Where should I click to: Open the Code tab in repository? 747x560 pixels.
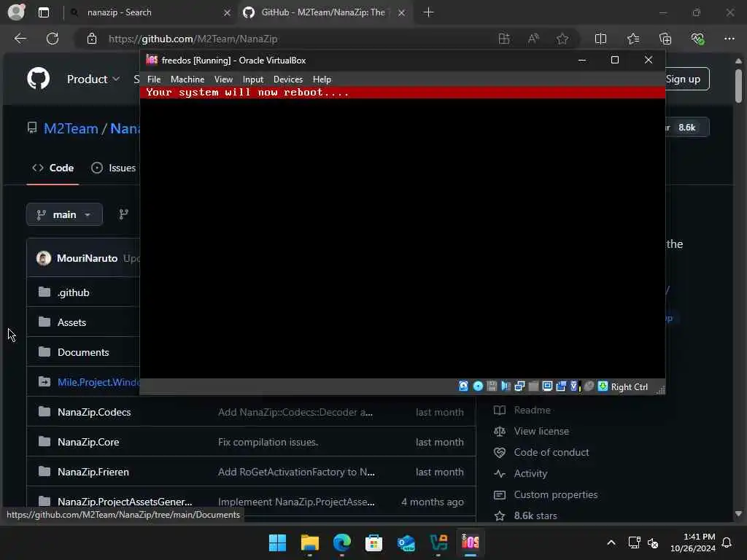[53, 168]
